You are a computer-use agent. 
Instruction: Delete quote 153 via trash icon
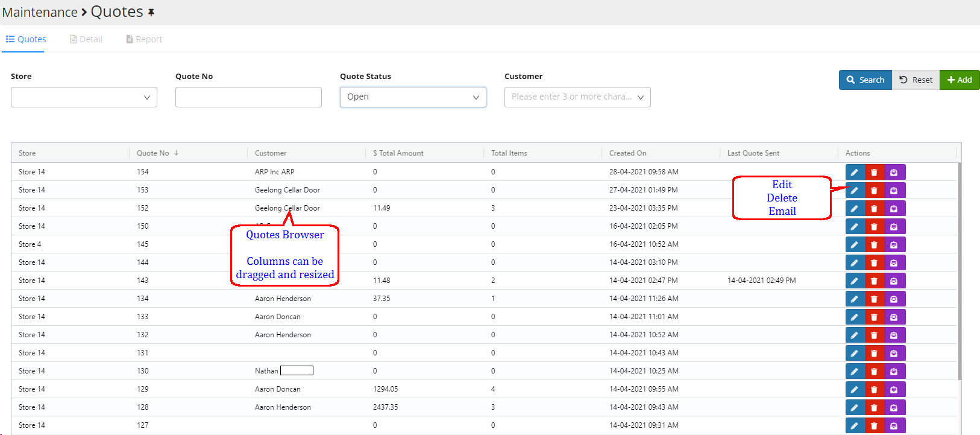[x=875, y=191]
